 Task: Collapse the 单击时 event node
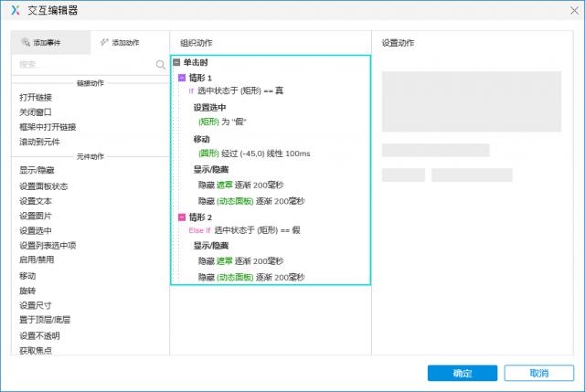[x=176, y=62]
